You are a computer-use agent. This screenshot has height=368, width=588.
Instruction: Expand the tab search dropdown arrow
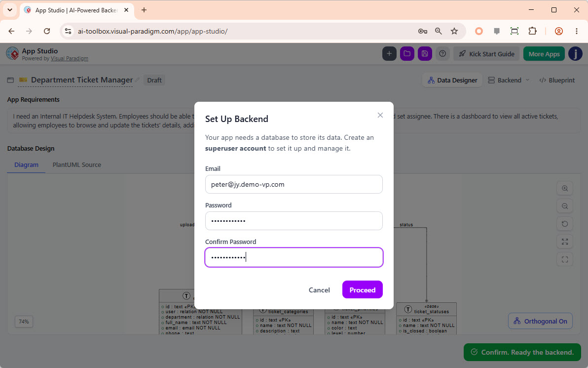pyautogui.click(x=10, y=10)
